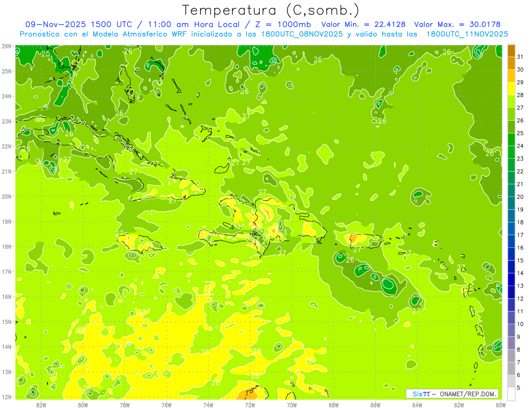Click the gray legend band between 6 and 7
The width and height of the screenshot is (532, 411).
(x=511, y=369)
